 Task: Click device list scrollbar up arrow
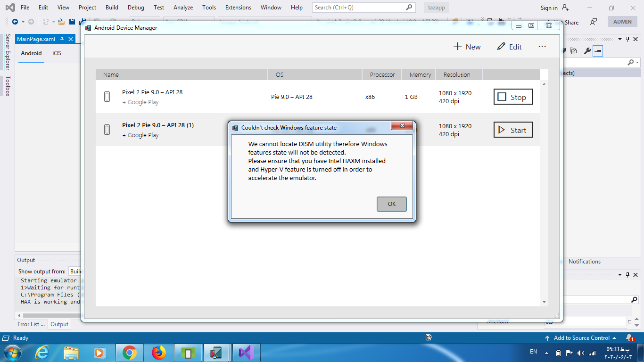point(544,83)
